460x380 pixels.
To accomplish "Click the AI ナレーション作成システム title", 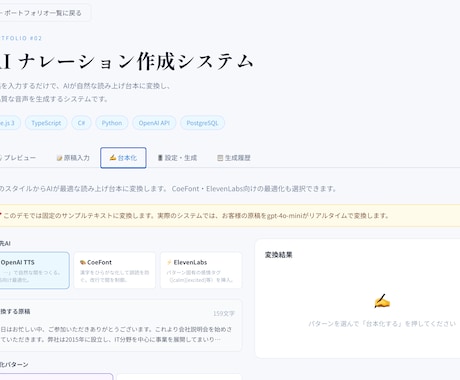I will (x=127, y=62).
